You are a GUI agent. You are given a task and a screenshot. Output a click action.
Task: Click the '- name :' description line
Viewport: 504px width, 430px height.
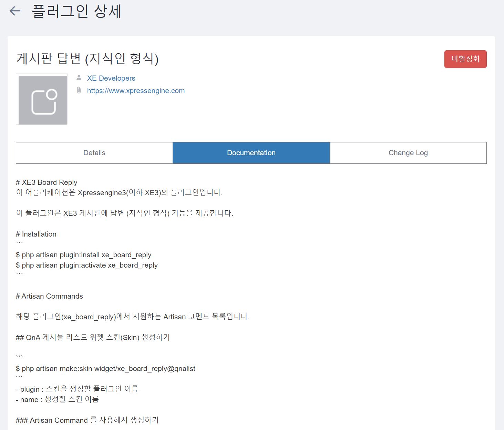(x=57, y=399)
